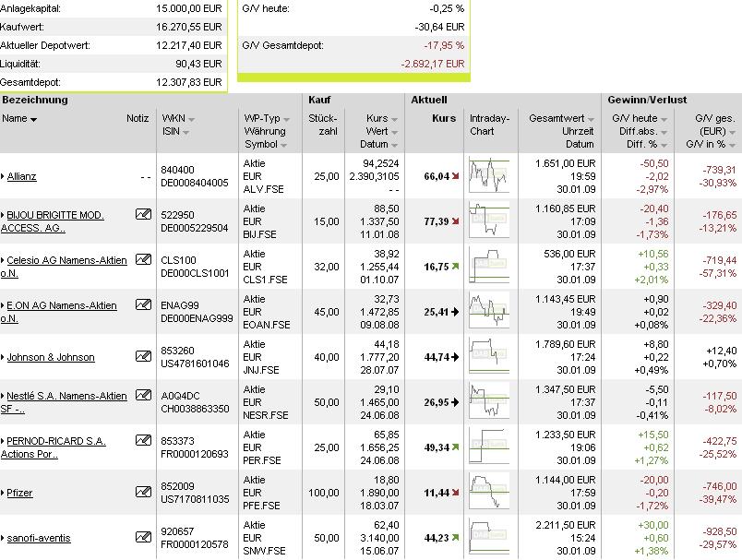Image resolution: width=742 pixels, height=560 pixels.
Task: Open the note icon for PERNOD-RICARD
Action: click(143, 440)
